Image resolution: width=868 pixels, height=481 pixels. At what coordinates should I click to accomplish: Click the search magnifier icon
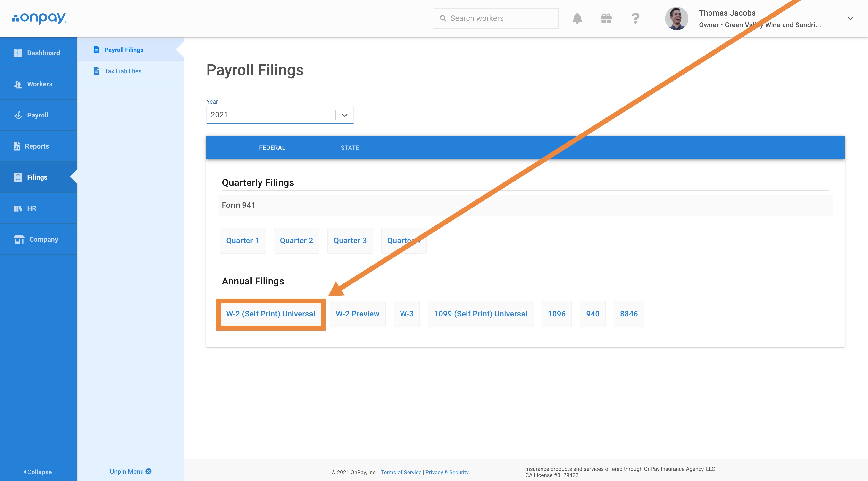point(443,18)
